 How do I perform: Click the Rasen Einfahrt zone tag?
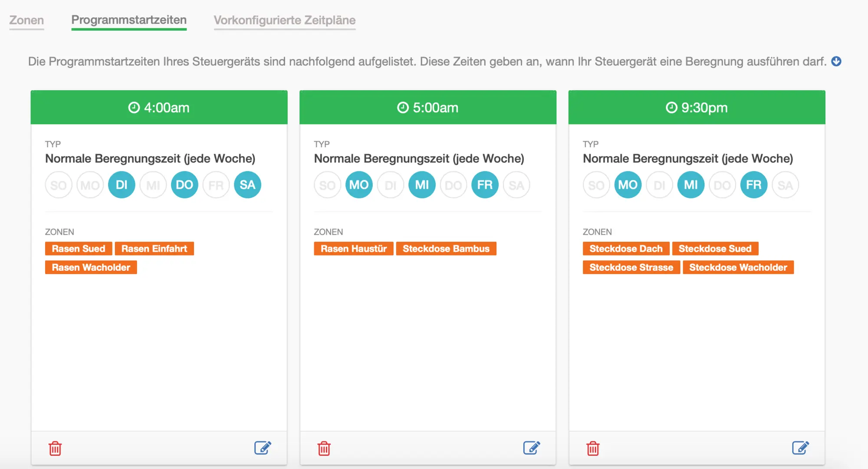(x=154, y=249)
